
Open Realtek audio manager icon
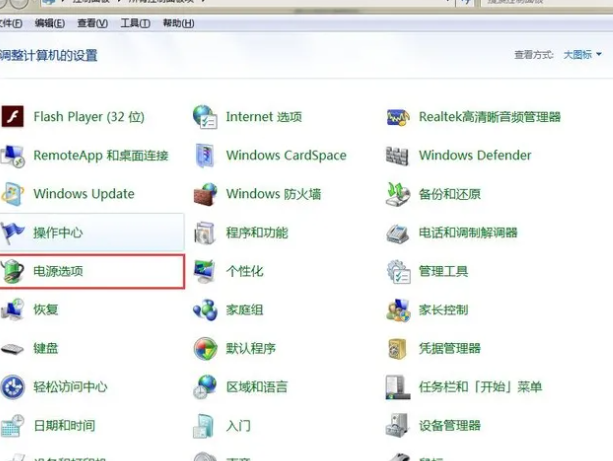click(398, 117)
